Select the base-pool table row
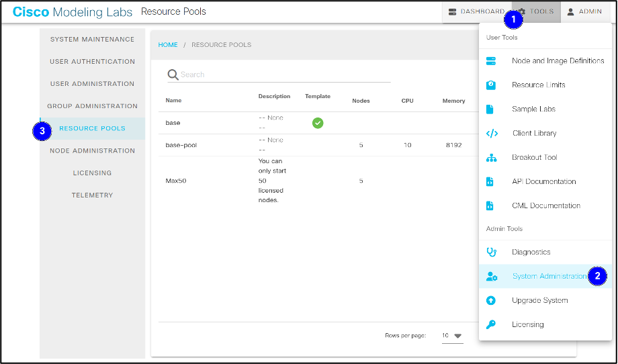 (x=181, y=145)
